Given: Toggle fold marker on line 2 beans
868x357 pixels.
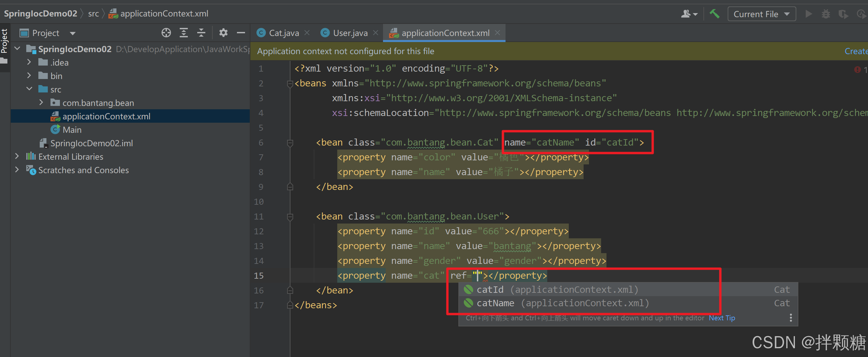Looking at the screenshot, I should (290, 83).
